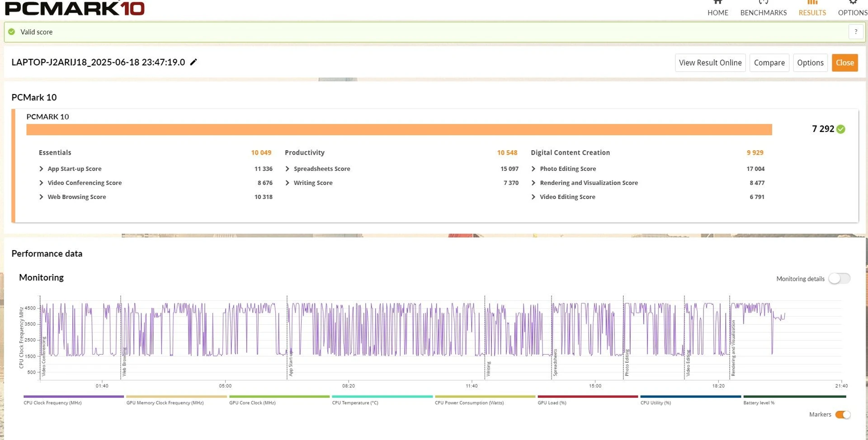Click the green Valid score check icon

pos(12,32)
